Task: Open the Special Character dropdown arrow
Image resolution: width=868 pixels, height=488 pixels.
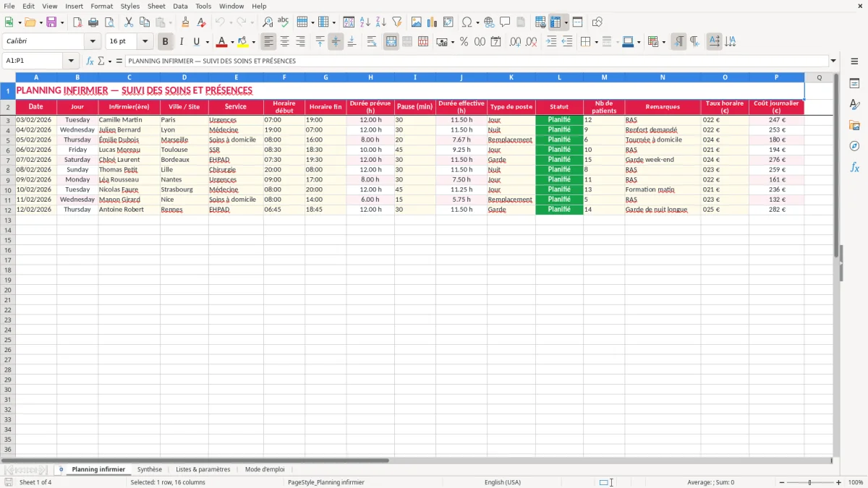Action: [x=477, y=22]
